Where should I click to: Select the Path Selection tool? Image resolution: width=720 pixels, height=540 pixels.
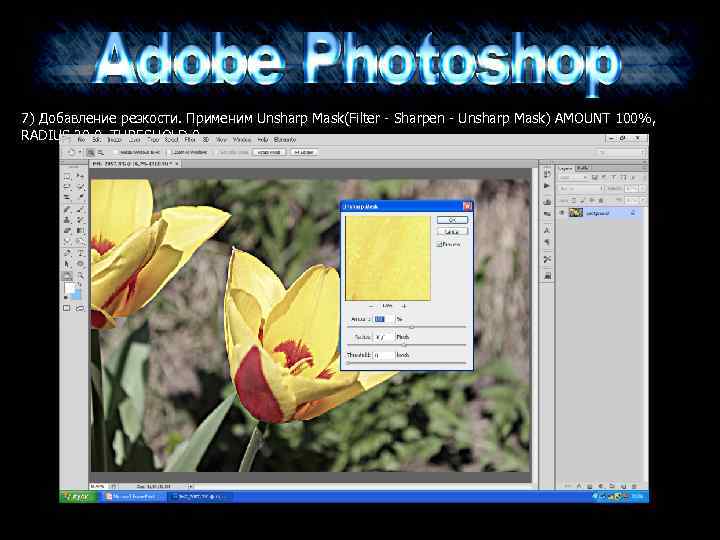pyautogui.click(x=68, y=264)
